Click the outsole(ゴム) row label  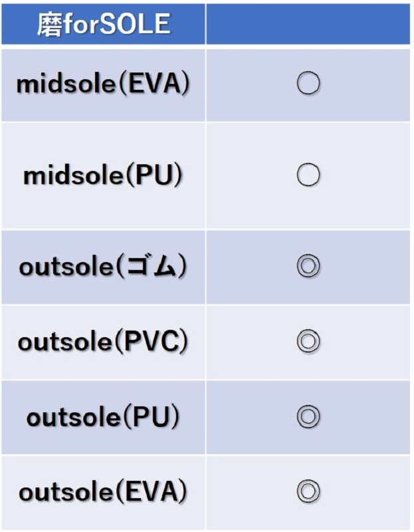coord(103,267)
